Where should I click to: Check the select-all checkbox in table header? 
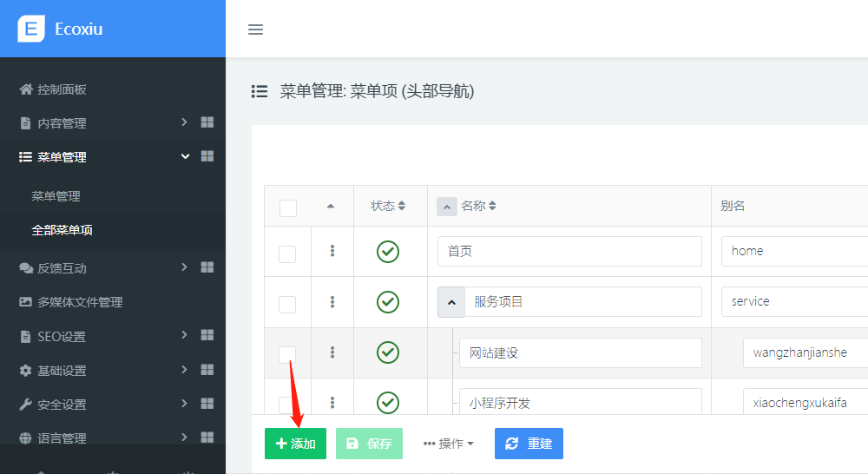[288, 207]
